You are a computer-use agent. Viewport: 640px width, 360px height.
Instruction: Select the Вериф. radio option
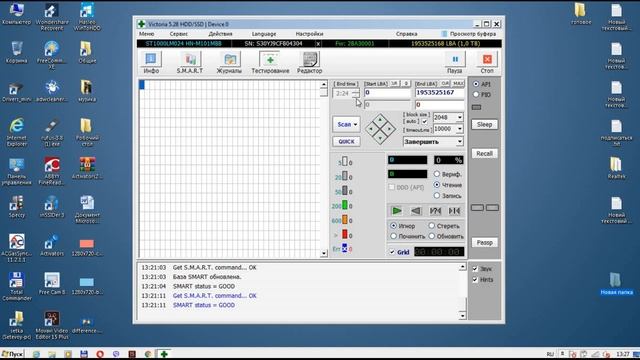pos(437,174)
